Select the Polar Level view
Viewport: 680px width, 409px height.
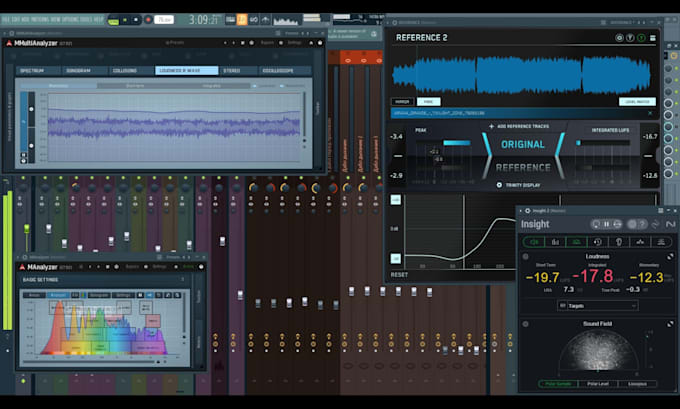pos(598,384)
